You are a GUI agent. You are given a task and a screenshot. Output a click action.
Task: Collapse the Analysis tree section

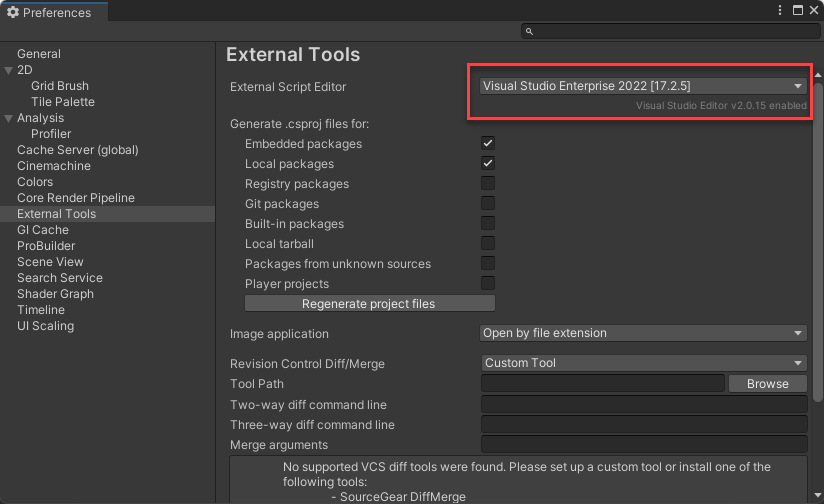click(9, 118)
